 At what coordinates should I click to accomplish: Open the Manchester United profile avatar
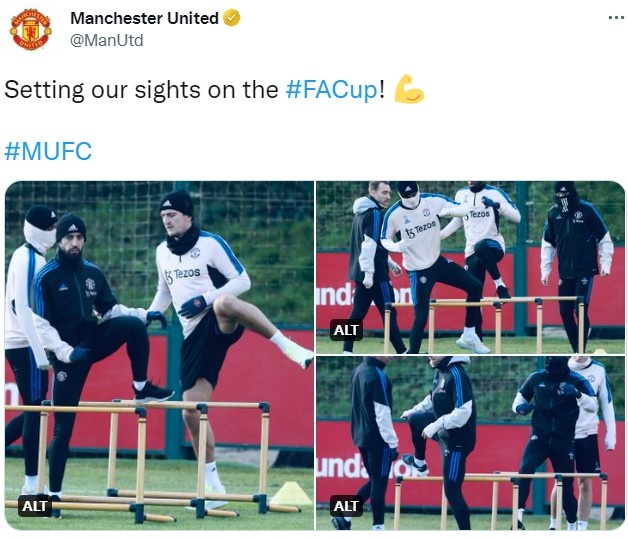[31, 29]
